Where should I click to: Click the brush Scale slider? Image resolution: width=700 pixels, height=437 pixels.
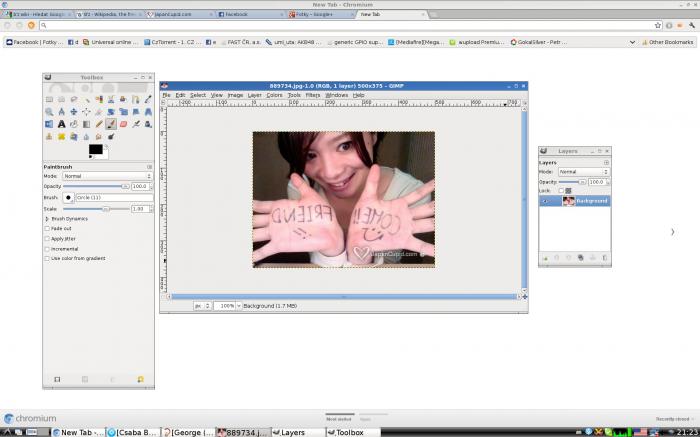[x=96, y=209]
